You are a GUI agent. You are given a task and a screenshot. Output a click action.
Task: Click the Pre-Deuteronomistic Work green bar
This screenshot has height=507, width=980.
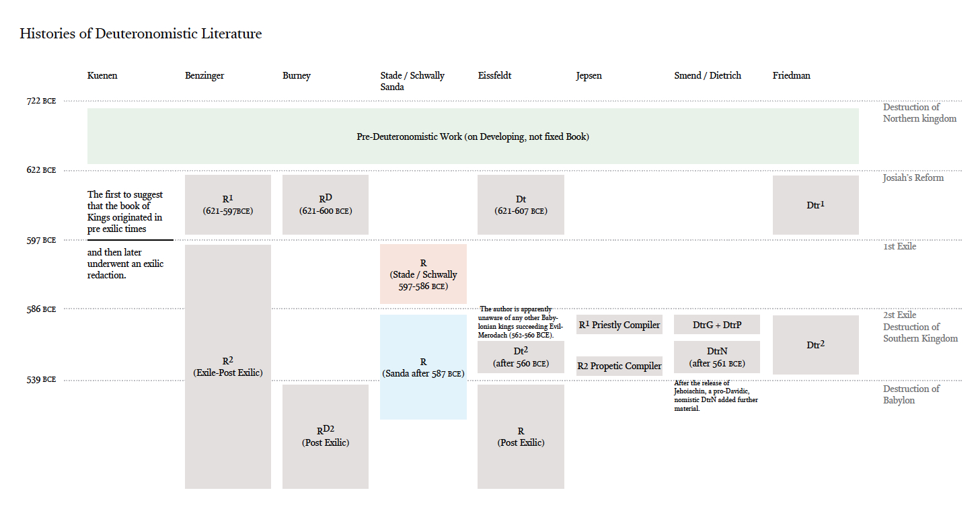tap(472, 136)
